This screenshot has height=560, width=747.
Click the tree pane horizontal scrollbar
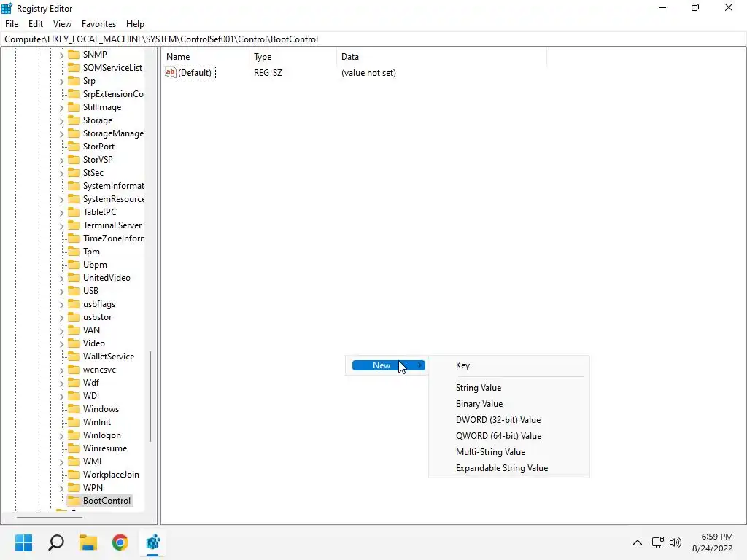coord(50,517)
